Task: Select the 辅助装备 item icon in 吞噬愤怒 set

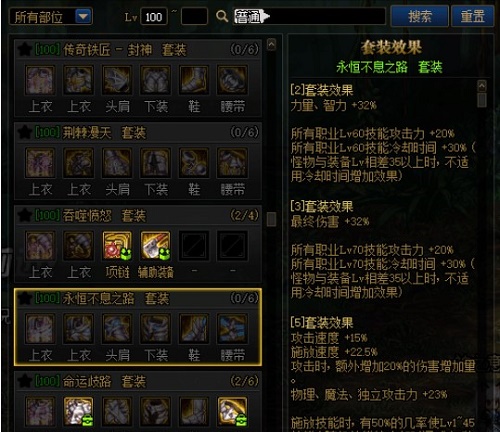Action: pos(156,246)
